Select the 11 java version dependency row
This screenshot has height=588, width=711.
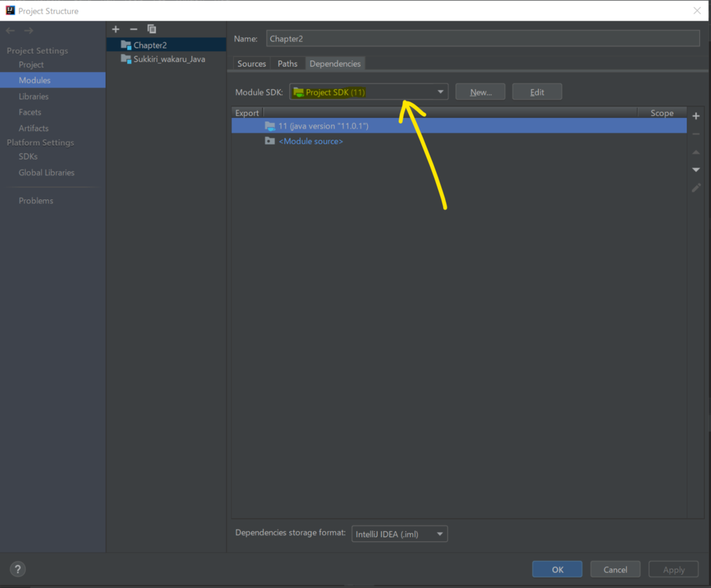point(459,126)
